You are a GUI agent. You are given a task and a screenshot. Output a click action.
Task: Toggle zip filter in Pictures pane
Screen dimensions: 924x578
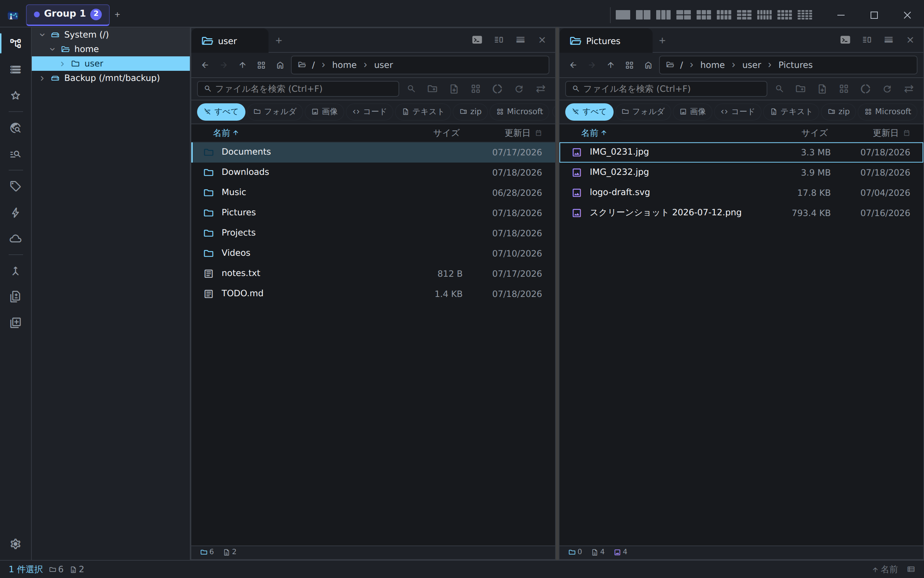(838, 112)
